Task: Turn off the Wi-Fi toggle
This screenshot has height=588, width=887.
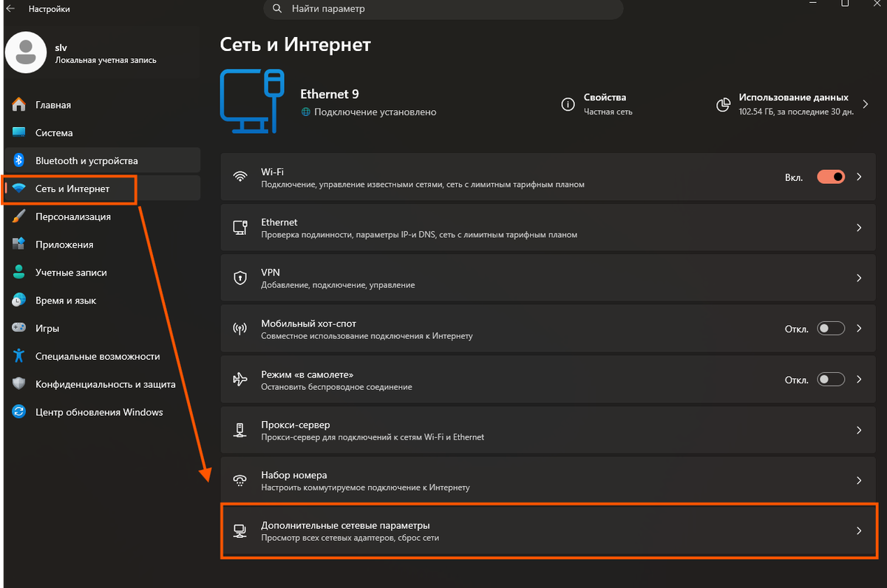Action: [x=831, y=177]
